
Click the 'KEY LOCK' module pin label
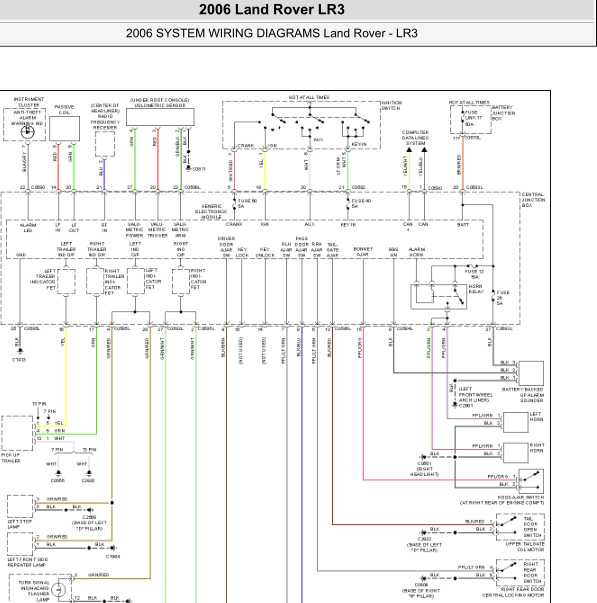[x=242, y=253]
